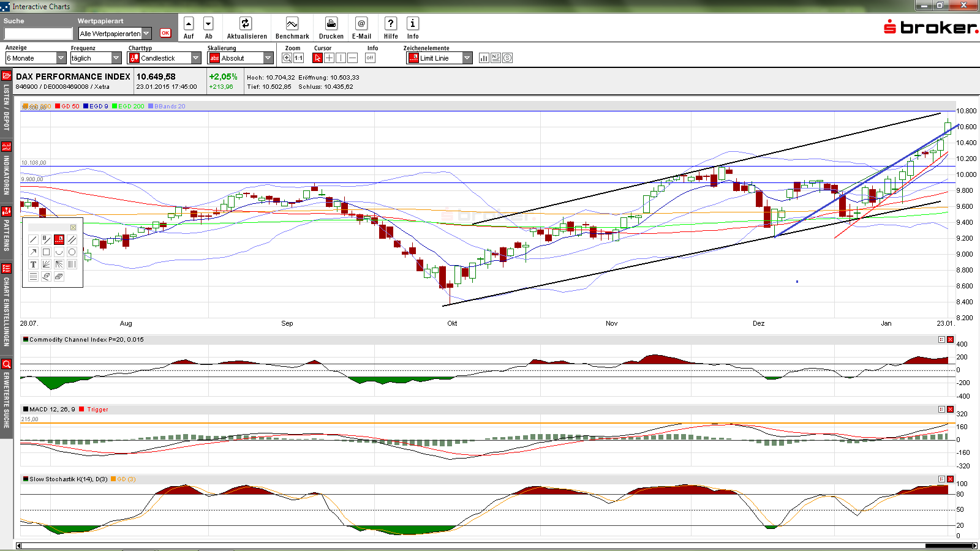Select the vertical line cursor mode

pos(341,58)
